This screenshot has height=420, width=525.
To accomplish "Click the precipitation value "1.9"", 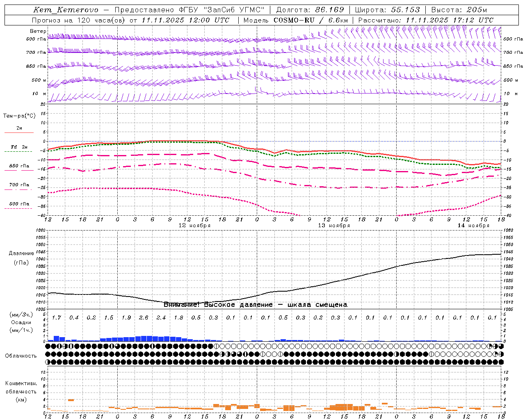I will coord(126,317).
